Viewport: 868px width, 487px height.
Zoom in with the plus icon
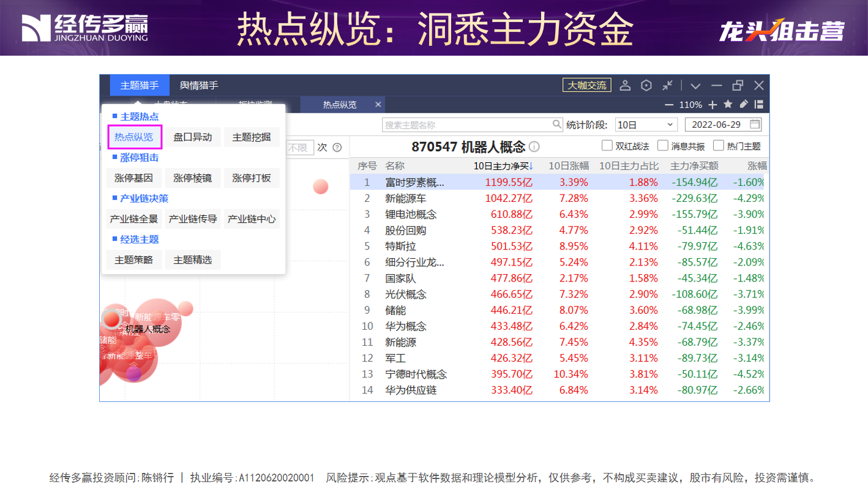coord(713,105)
